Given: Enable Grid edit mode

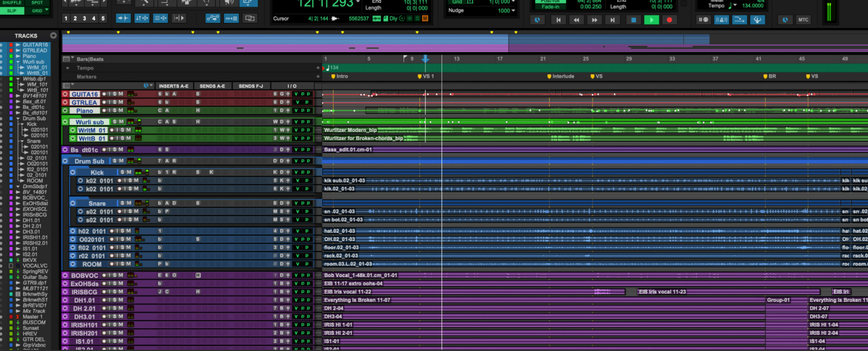Looking at the screenshot, I should click(37, 10).
